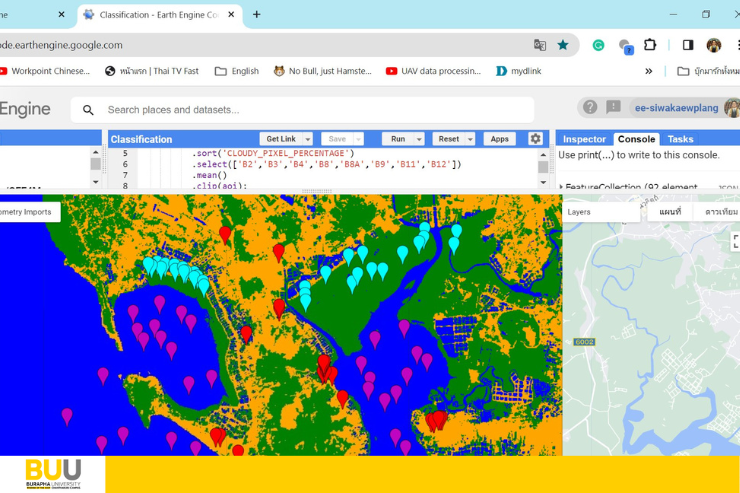
Task: Open the Run button dropdown arrow
Action: click(x=418, y=139)
